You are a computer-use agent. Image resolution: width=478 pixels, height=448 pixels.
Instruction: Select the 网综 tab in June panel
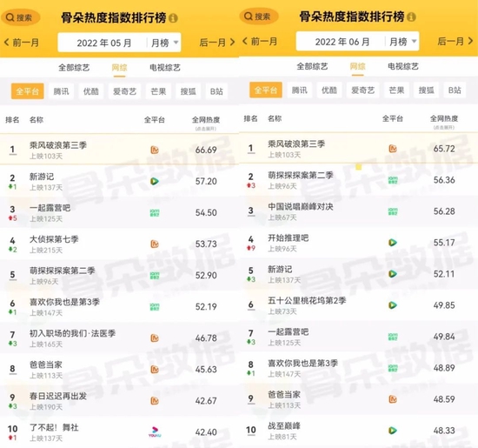pyautogui.click(x=357, y=66)
